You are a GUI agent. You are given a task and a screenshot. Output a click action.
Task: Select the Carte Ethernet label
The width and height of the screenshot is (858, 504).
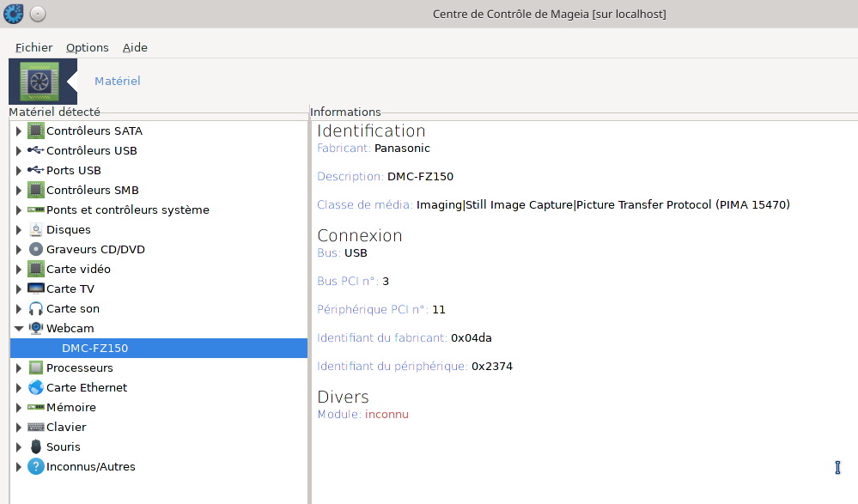point(87,387)
